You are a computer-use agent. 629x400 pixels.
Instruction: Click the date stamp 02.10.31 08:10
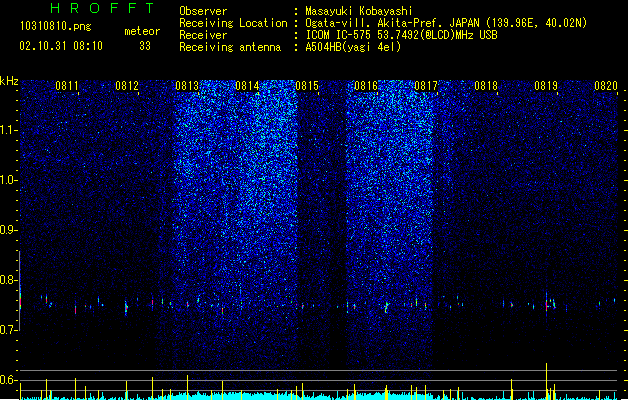pyautogui.click(x=61, y=46)
